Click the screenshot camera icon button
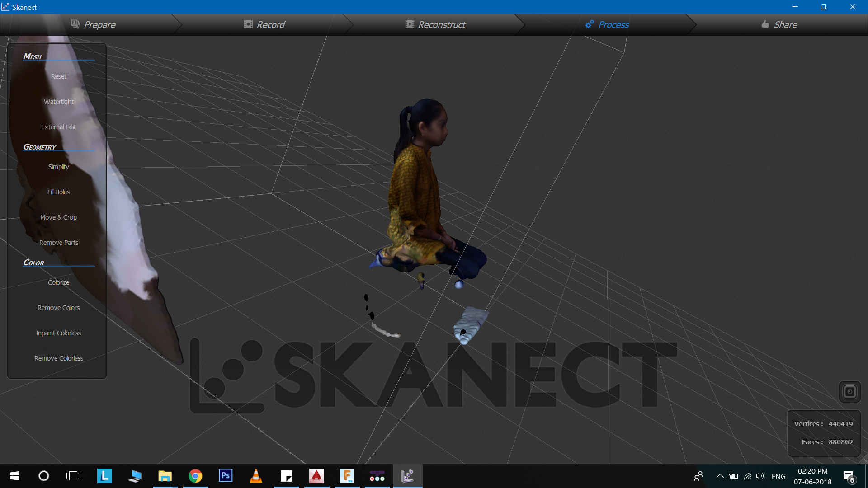Screen dimensions: 868x488 click(849, 392)
